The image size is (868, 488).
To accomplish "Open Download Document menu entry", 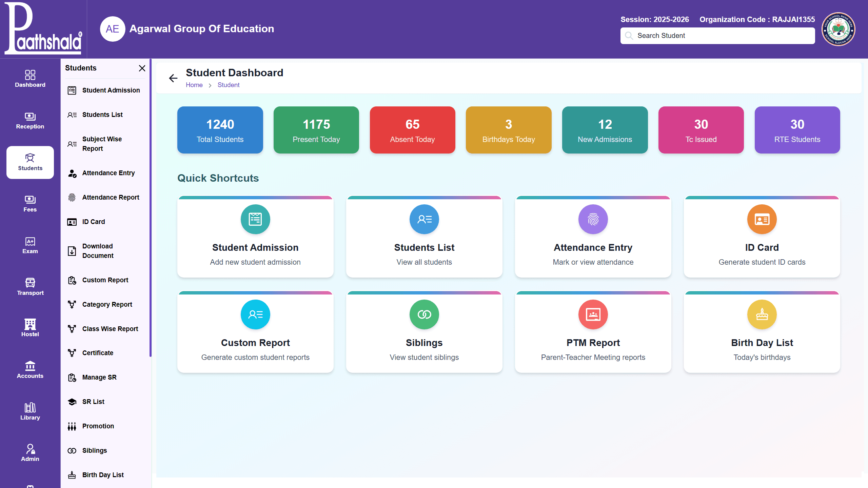I will [x=98, y=251].
